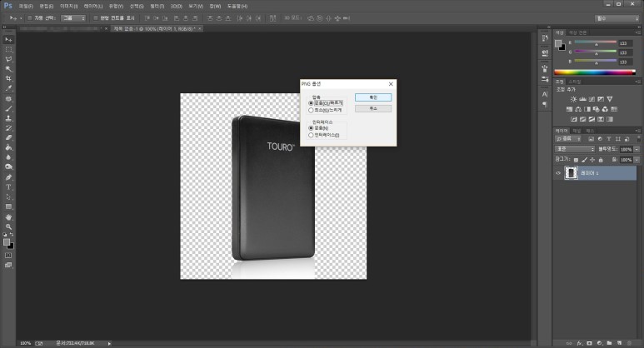Select the Hand tool
Screen dimensions: 644x348
8,217
